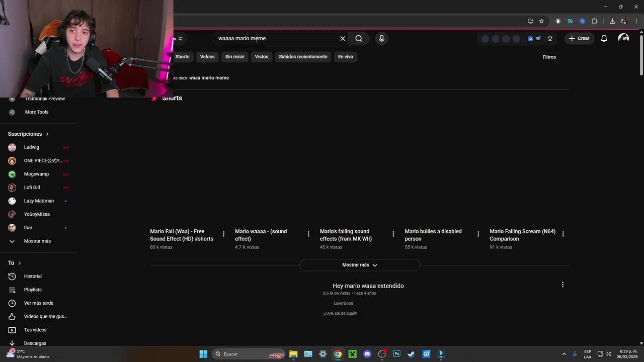
Task: Bookmark this page with the star icon
Action: [541, 21]
